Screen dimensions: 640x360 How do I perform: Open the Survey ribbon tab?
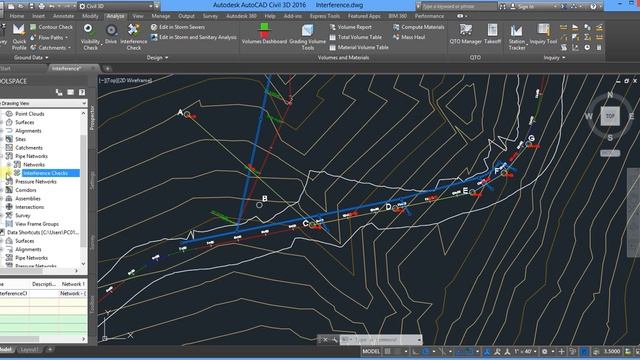tap(210, 16)
